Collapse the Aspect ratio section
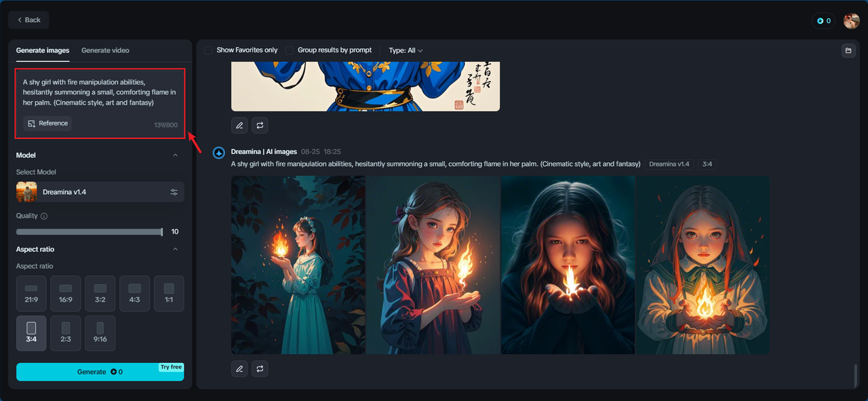The width and height of the screenshot is (868, 401). click(176, 249)
